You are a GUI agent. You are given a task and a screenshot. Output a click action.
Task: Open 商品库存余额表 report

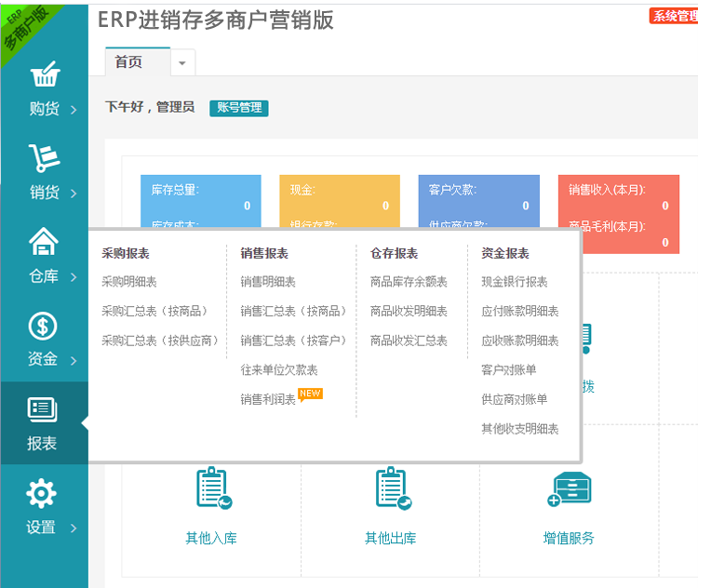(409, 282)
